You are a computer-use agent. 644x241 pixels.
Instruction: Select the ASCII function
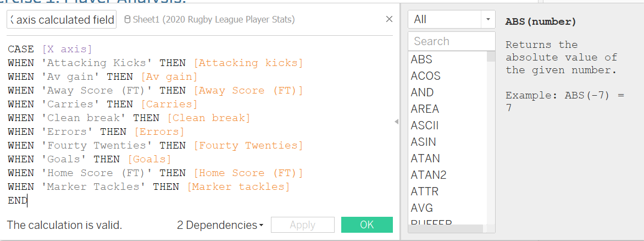(425, 125)
